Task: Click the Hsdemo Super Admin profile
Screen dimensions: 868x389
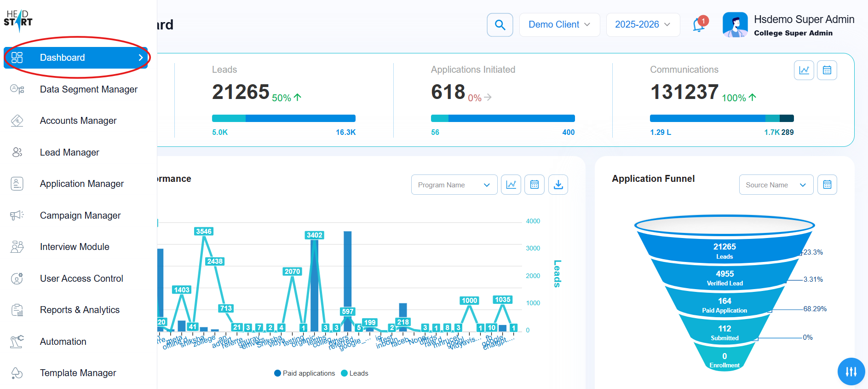Action: pyautogui.click(x=788, y=25)
